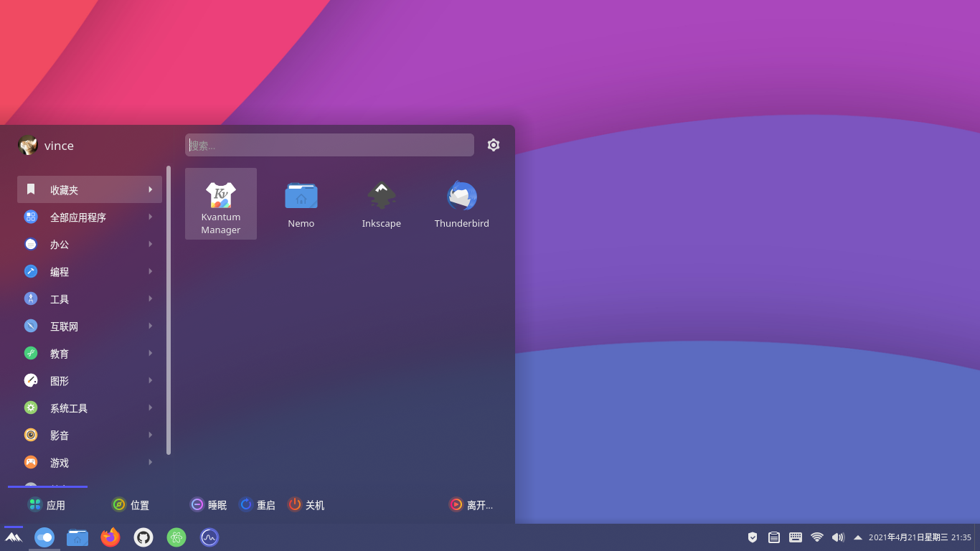Open date and time clock
980x551 pixels.
click(920, 537)
